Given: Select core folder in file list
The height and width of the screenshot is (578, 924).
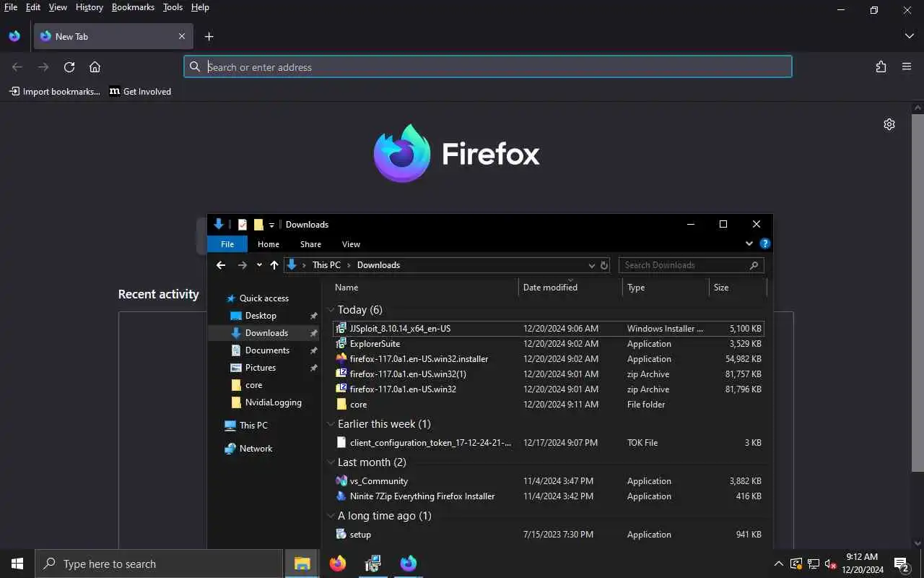Looking at the screenshot, I should pyautogui.click(x=549, y=405).
